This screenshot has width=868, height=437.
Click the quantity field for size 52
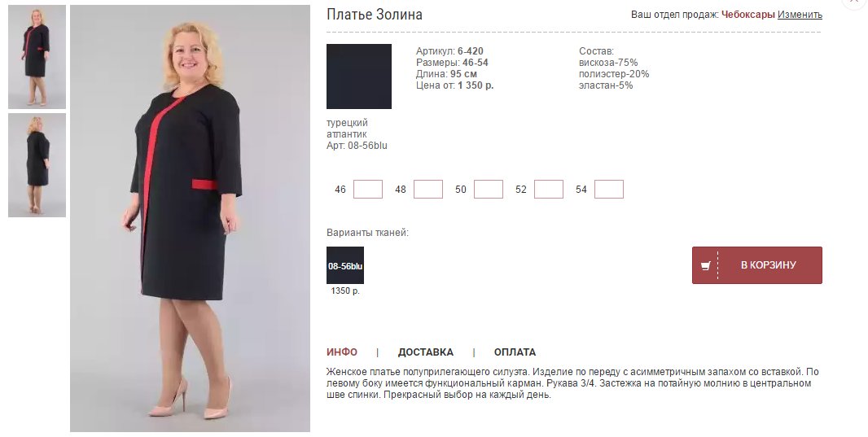tap(549, 189)
